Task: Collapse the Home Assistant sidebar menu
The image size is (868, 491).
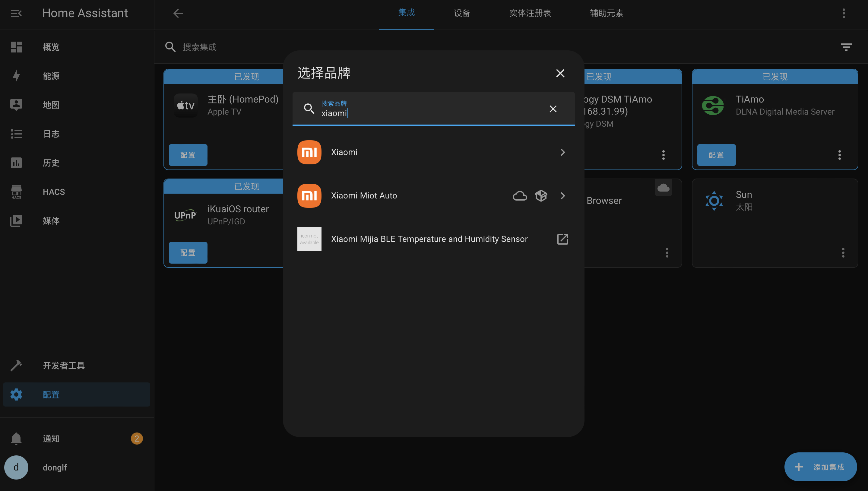Action: (x=16, y=13)
